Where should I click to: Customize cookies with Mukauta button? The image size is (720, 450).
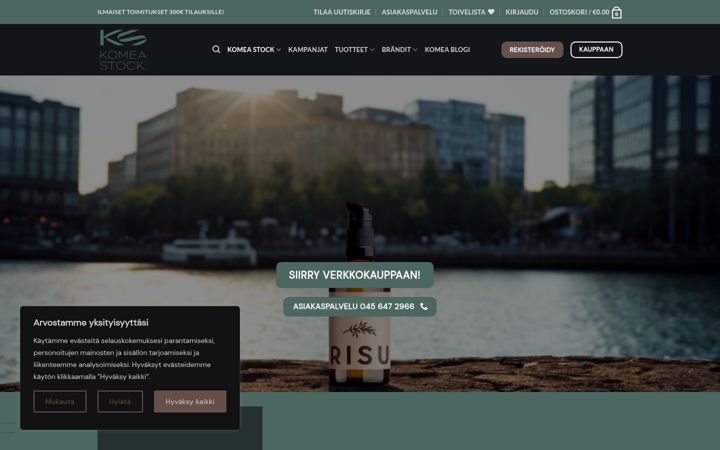pos(60,401)
